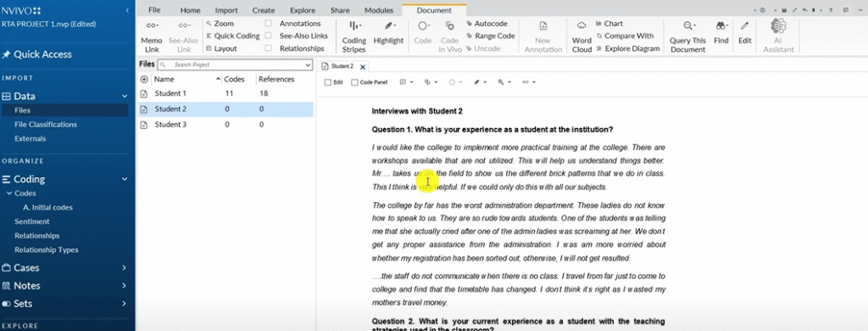Open Explore Diagram
The image size is (868, 331).
point(628,48)
